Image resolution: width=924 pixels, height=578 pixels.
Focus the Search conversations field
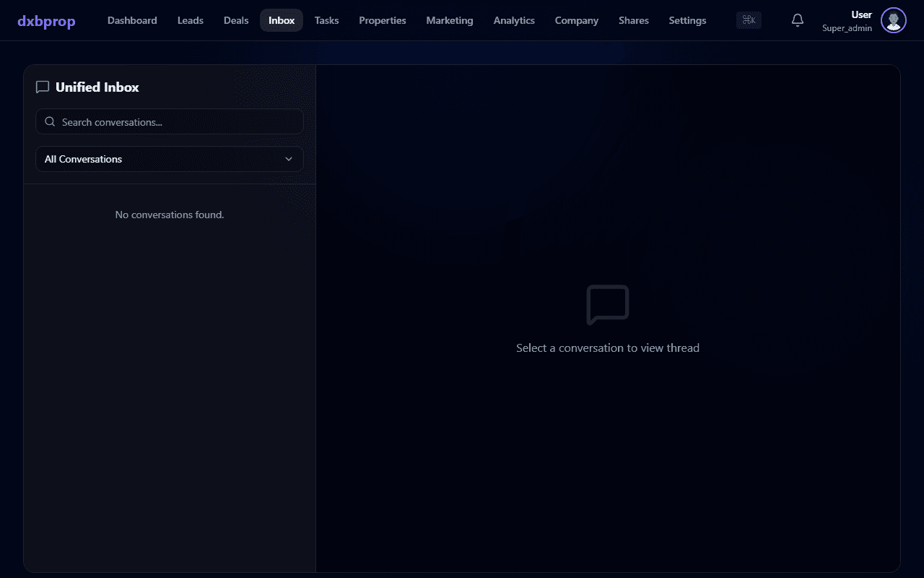pyautogui.click(x=170, y=121)
